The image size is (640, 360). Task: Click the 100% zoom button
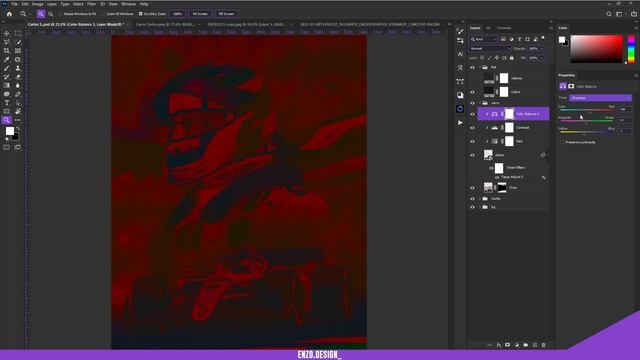(x=178, y=14)
